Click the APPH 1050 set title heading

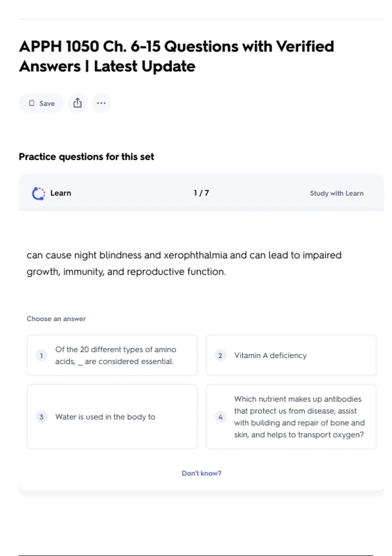click(x=176, y=56)
